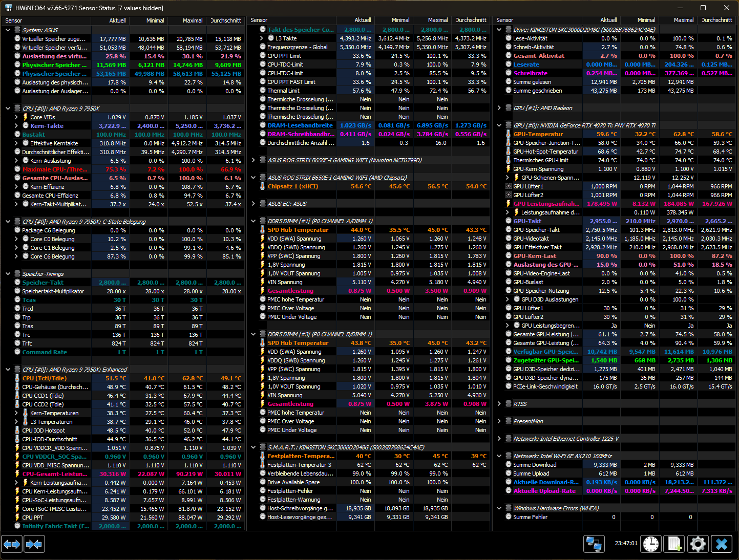
Task: Click the Speicher-Takt circle icon
Action: click(x=17, y=283)
